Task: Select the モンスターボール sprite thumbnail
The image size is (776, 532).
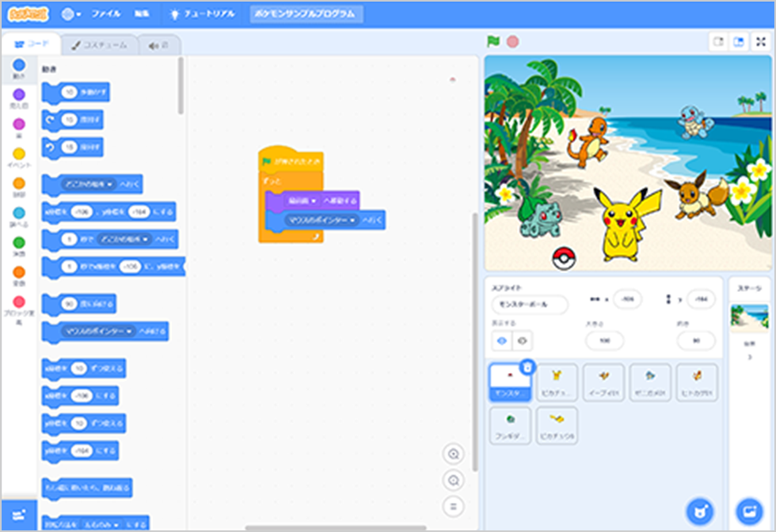Action: (510, 382)
